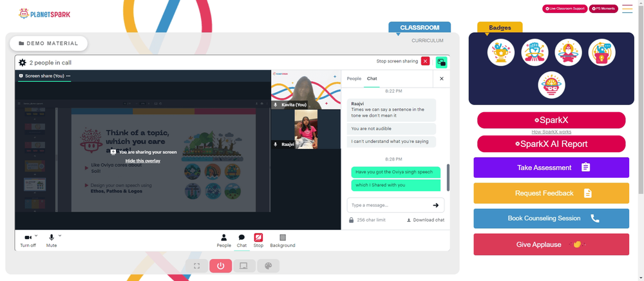
Task: Select the trophy star badge
Action: click(x=501, y=52)
